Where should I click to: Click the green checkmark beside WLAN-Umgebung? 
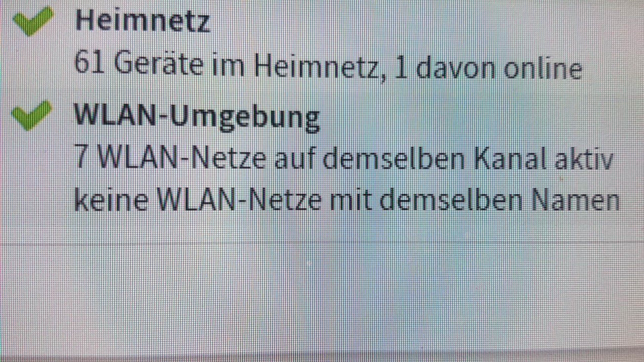(x=32, y=114)
